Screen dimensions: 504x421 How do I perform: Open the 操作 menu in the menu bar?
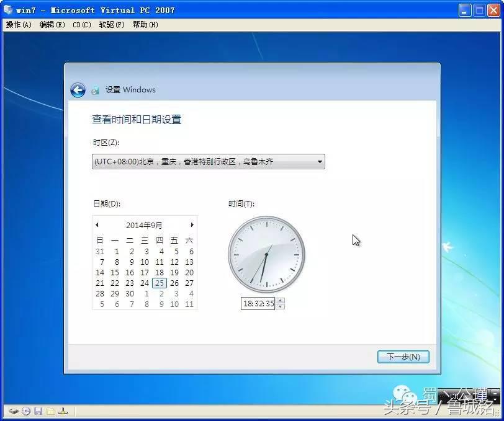coord(18,25)
